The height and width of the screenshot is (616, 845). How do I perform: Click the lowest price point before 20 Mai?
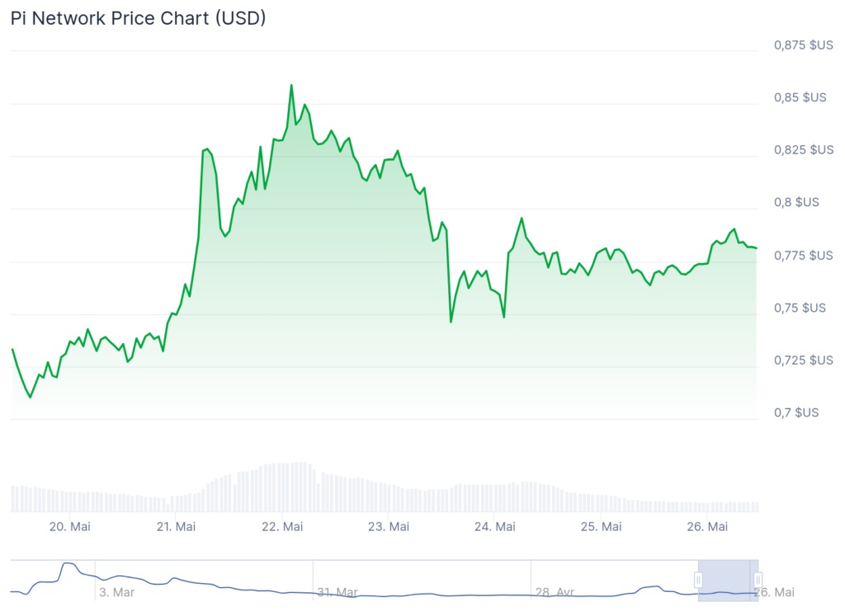point(31,397)
